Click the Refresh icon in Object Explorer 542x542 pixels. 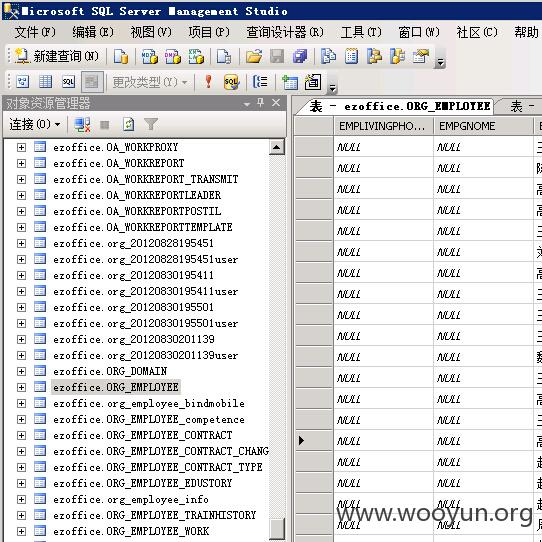(x=128, y=124)
